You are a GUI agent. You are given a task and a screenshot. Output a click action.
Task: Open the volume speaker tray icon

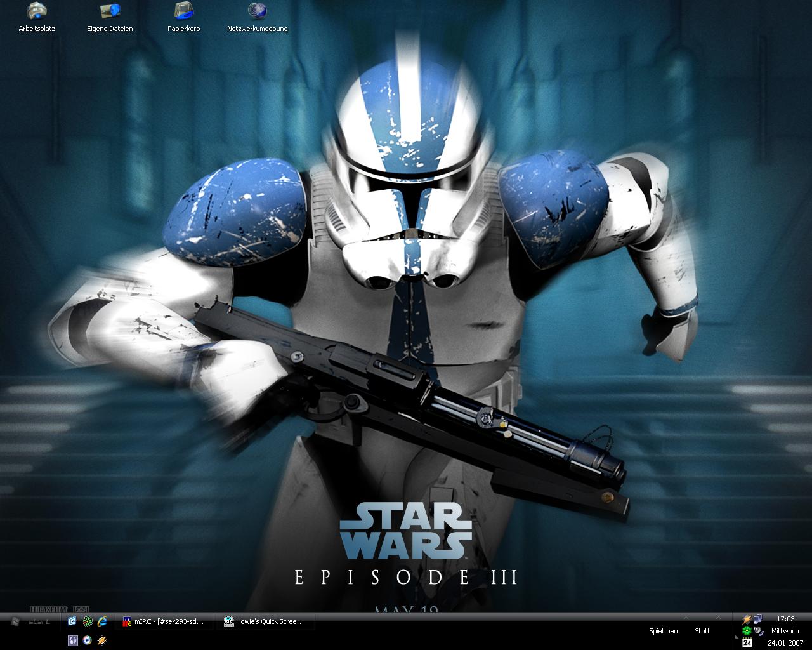click(758, 632)
